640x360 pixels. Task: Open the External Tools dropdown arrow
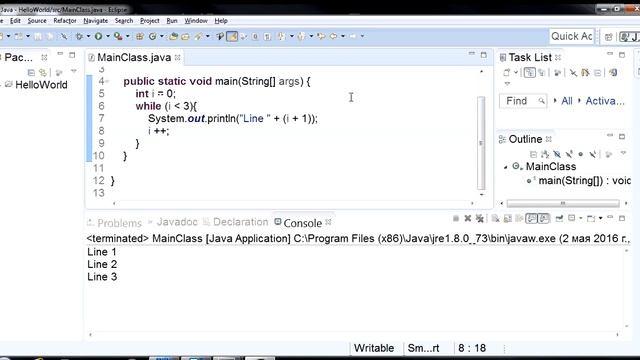(127, 36)
